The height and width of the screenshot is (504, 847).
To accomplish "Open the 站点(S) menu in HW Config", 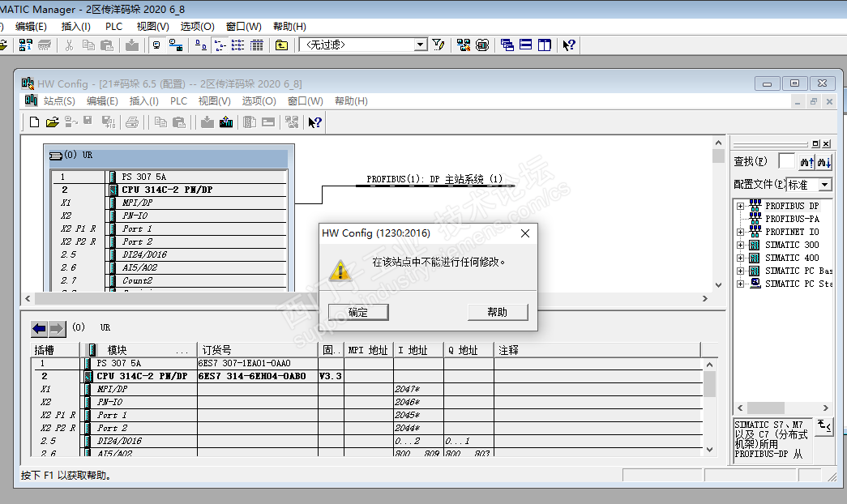I will (59, 101).
